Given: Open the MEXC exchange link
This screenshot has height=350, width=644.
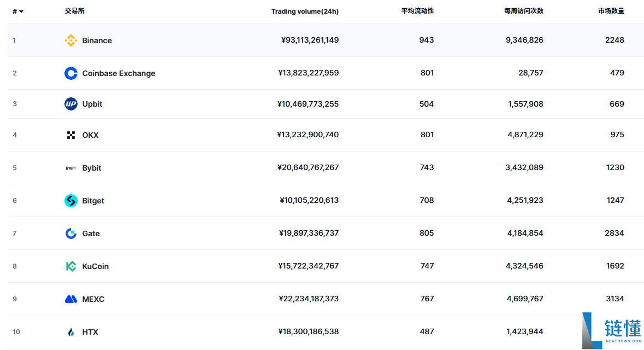Looking at the screenshot, I should 93,299.
